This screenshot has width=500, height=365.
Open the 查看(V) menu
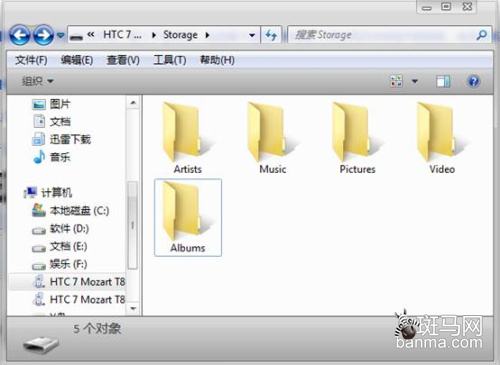[123, 60]
